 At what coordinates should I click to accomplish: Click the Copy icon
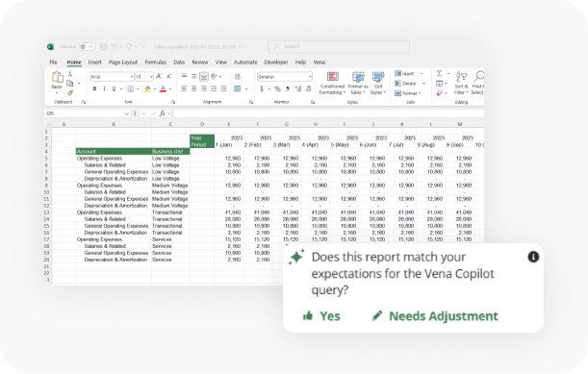(69, 84)
